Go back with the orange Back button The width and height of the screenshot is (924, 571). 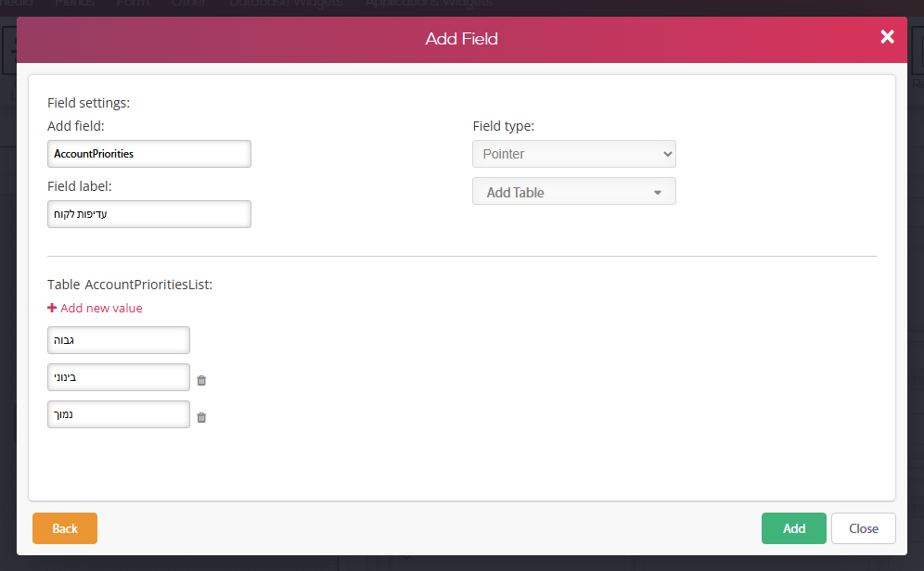tap(65, 528)
